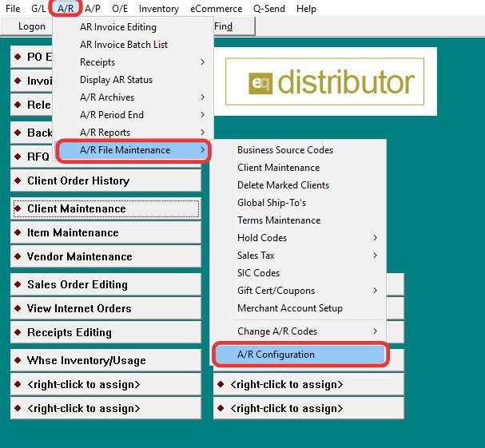Expand the Sales Tax submenu
The height and width of the screenshot is (448, 485).
[298, 256]
